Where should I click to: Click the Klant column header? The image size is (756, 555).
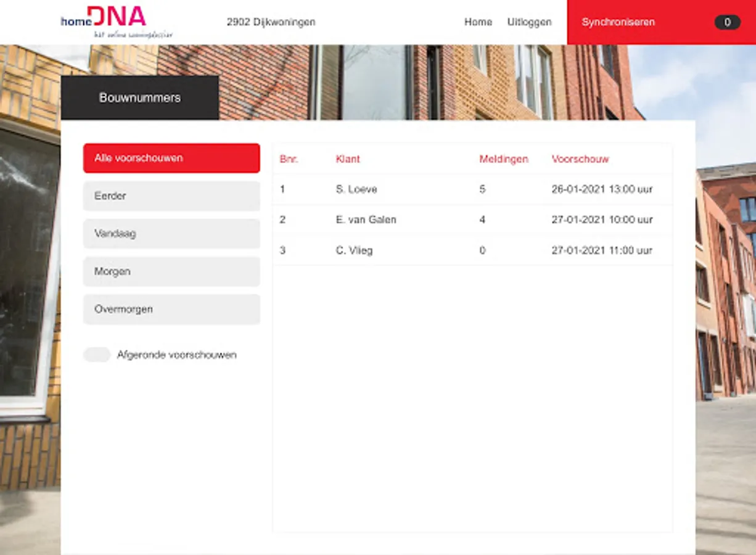pos(348,159)
